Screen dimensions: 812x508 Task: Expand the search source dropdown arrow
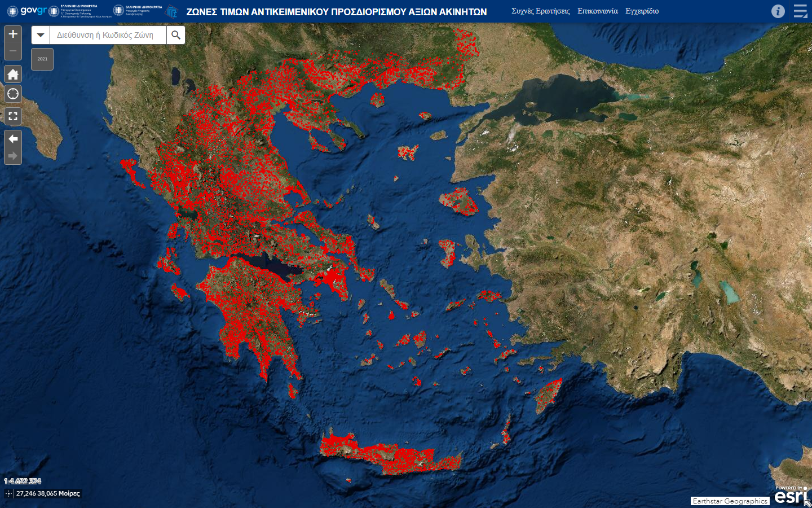click(x=41, y=35)
